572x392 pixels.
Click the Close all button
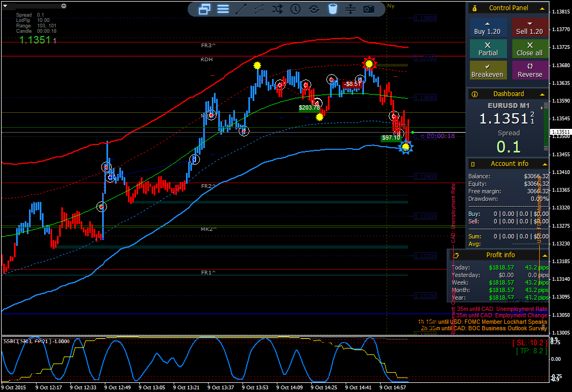click(x=530, y=49)
